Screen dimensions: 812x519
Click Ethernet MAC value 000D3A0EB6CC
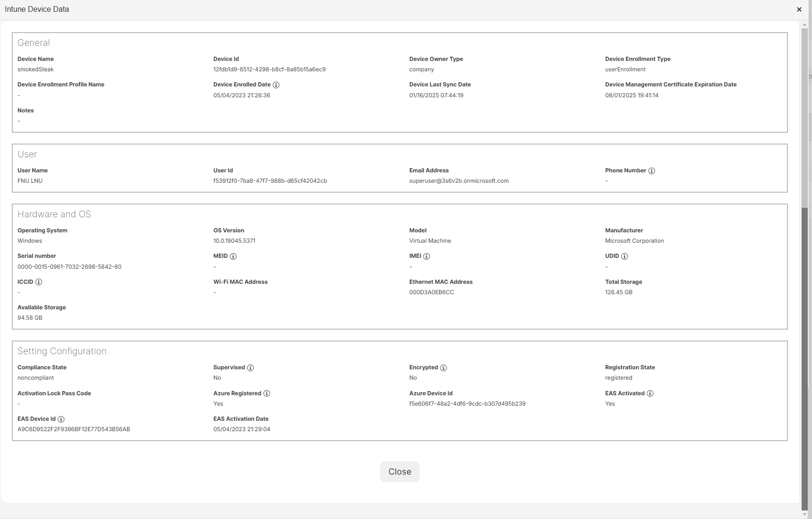(x=431, y=292)
